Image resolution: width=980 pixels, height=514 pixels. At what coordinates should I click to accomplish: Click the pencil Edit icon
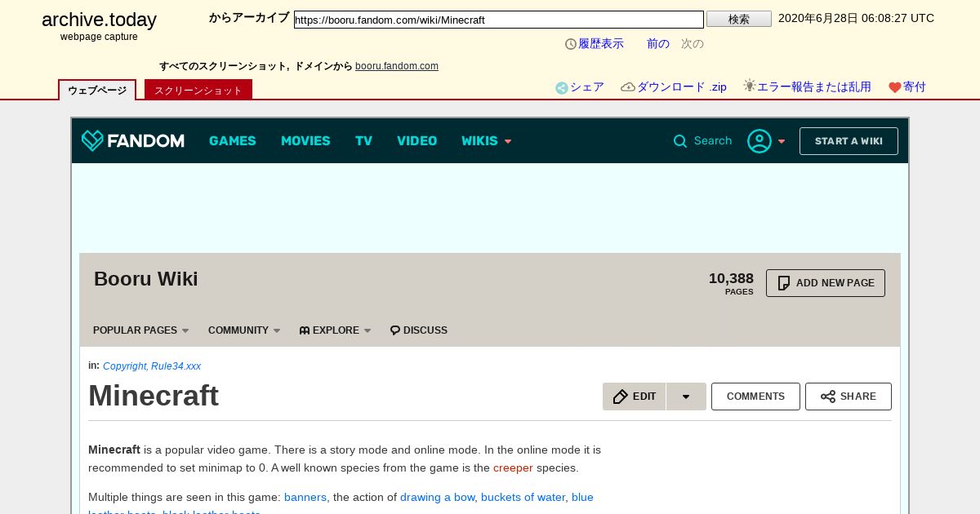tap(621, 397)
